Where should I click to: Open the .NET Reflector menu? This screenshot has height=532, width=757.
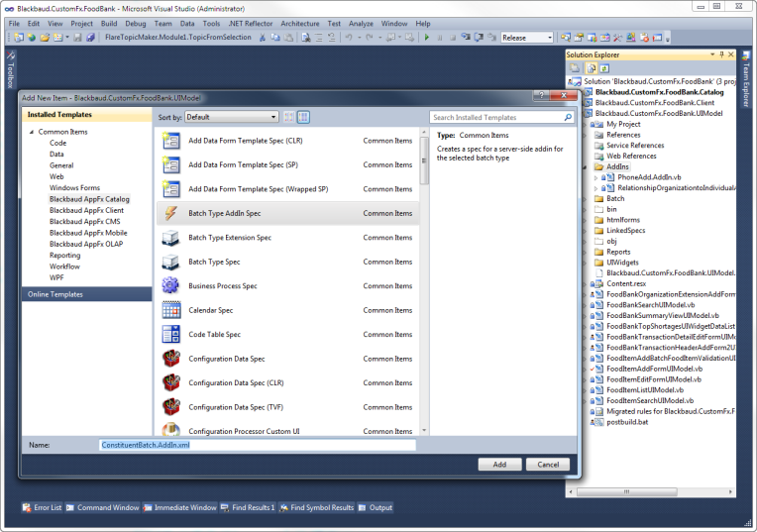(x=250, y=23)
